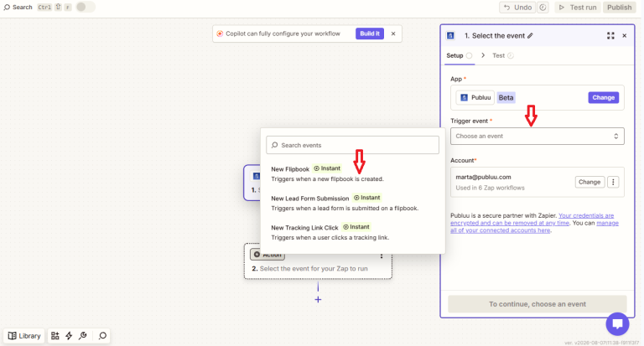Click the chevron between Setup and Test
This screenshot has height=346, width=644.
pos(483,55)
